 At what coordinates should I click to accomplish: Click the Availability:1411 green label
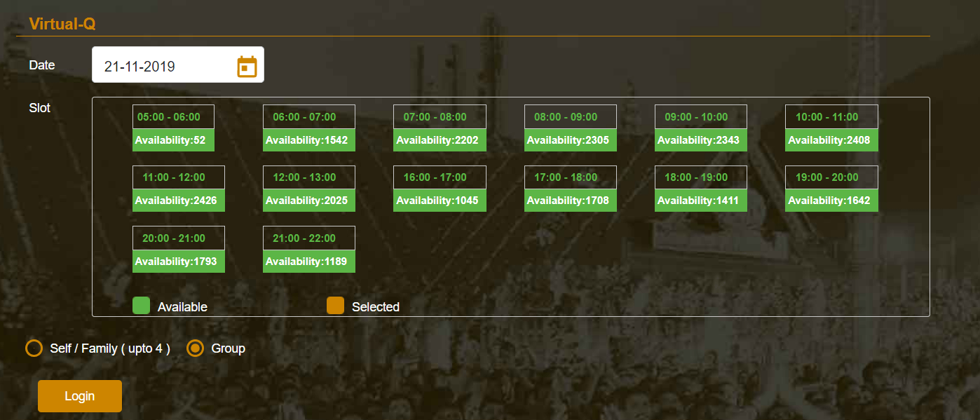(701, 201)
